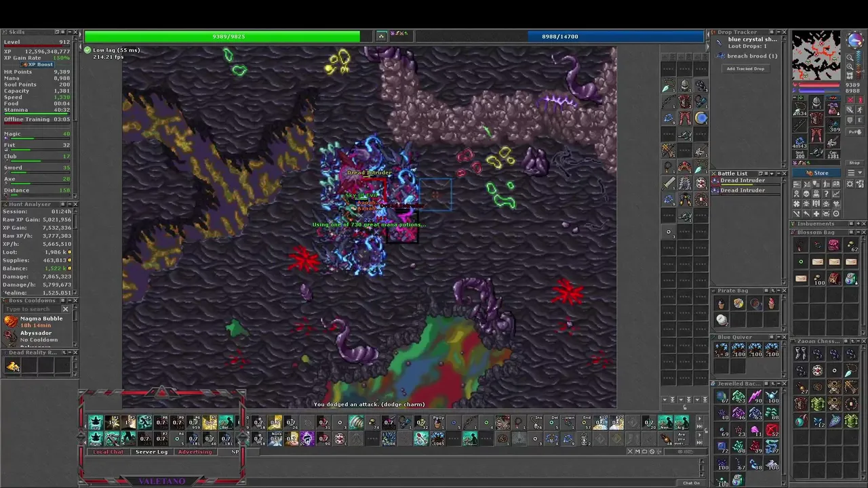The image size is (868, 488).
Task: Click the Stop button
Action: click(x=855, y=163)
